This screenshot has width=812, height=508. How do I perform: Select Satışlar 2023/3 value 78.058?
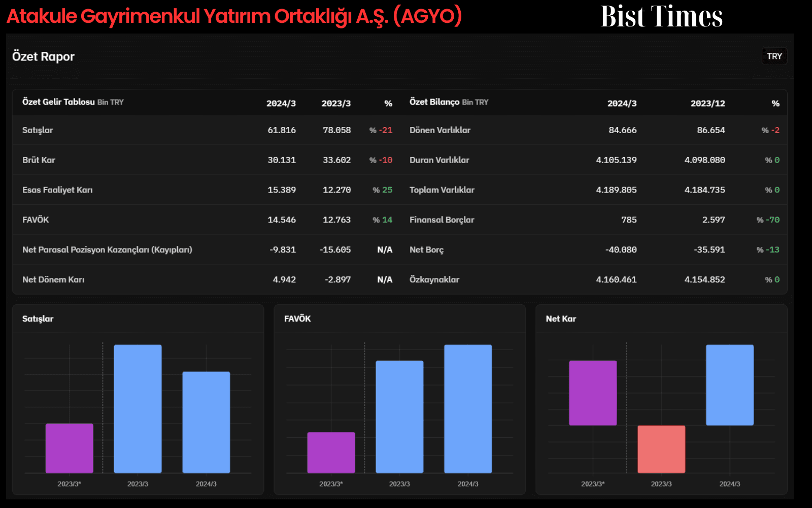[336, 130]
